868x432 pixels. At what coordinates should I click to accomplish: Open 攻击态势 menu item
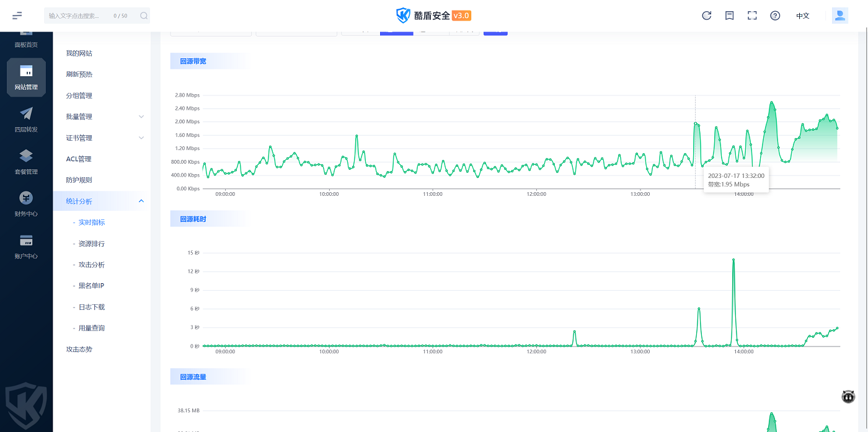pyautogui.click(x=79, y=349)
